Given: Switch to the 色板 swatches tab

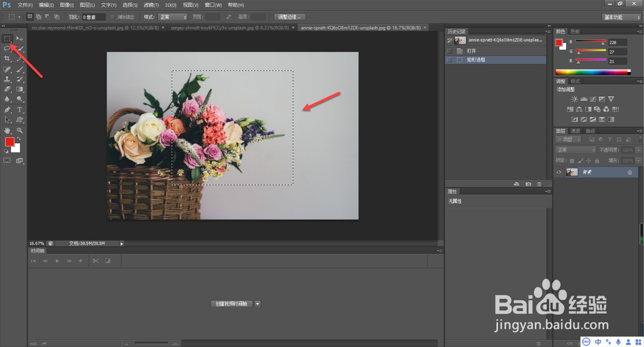Looking at the screenshot, I should pos(575,31).
